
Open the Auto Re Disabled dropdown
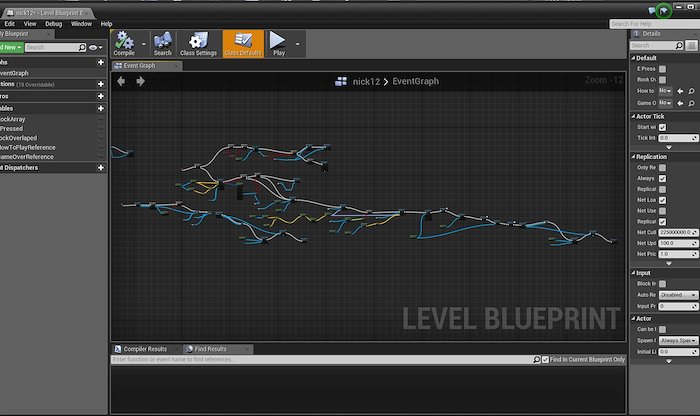click(678, 295)
